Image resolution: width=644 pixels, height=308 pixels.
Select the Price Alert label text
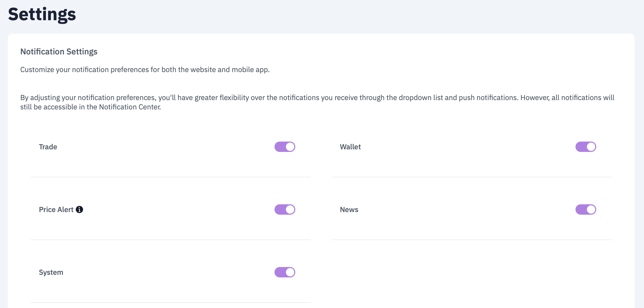pos(56,209)
